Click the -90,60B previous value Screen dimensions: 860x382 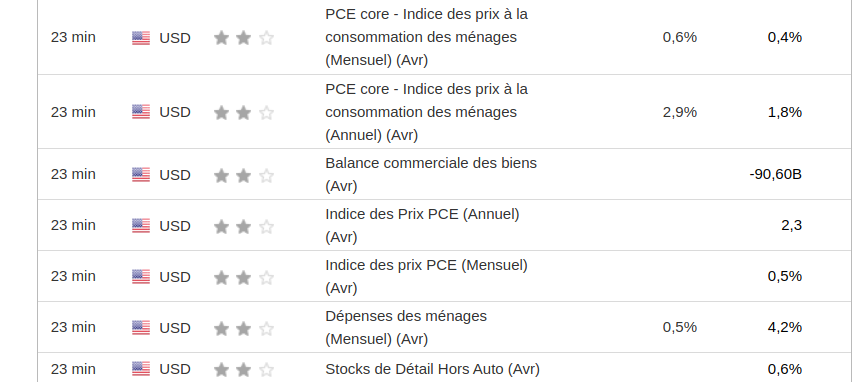[x=776, y=175]
